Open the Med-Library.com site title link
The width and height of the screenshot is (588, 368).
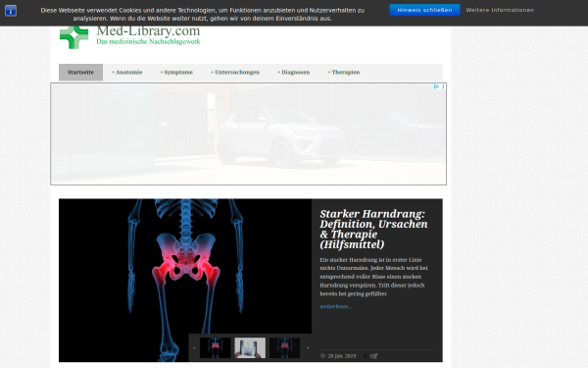148,31
